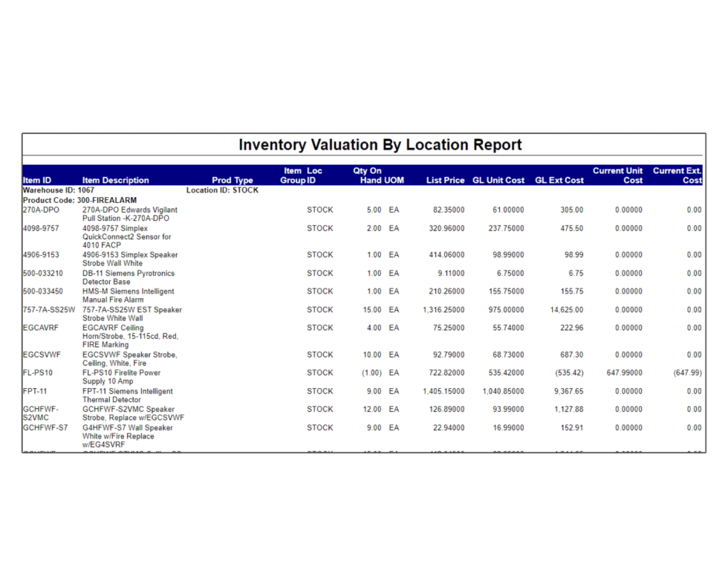The width and height of the screenshot is (728, 585).
Task: Select the Item ID column header
Action: click(37, 181)
